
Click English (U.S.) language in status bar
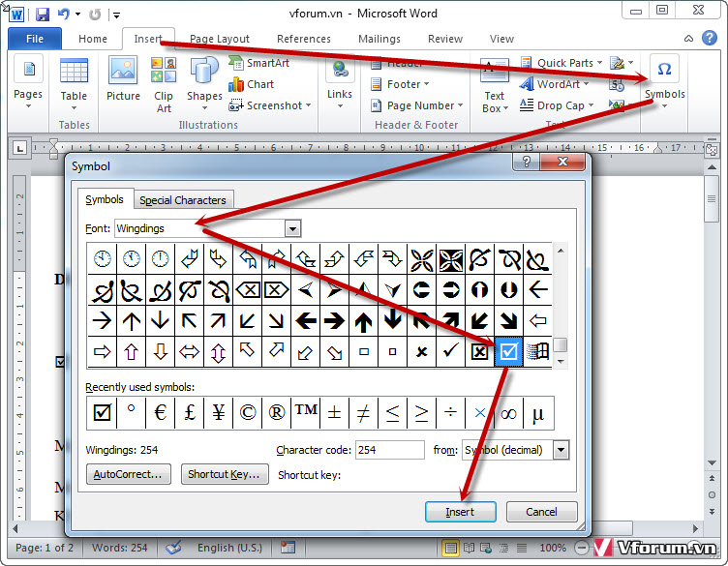229,548
